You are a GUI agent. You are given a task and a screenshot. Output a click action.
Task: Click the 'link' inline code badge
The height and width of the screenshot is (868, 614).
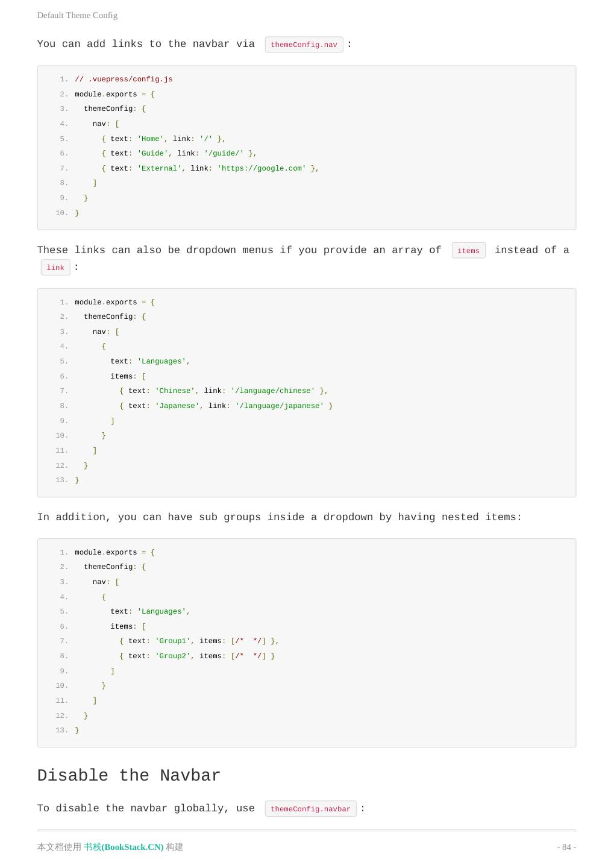tap(55, 268)
